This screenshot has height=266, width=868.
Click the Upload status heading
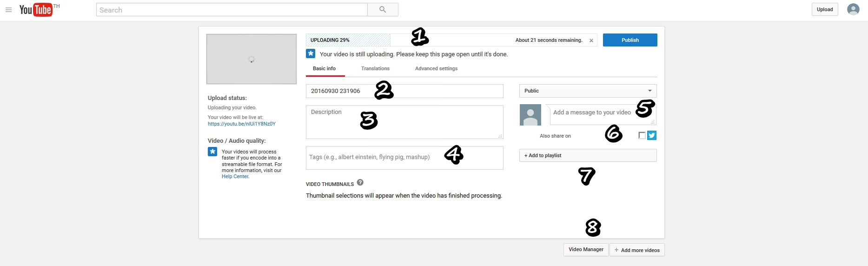point(227,98)
